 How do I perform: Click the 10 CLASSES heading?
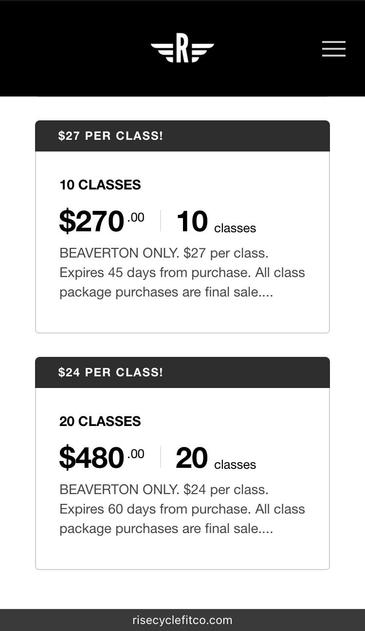(x=100, y=185)
